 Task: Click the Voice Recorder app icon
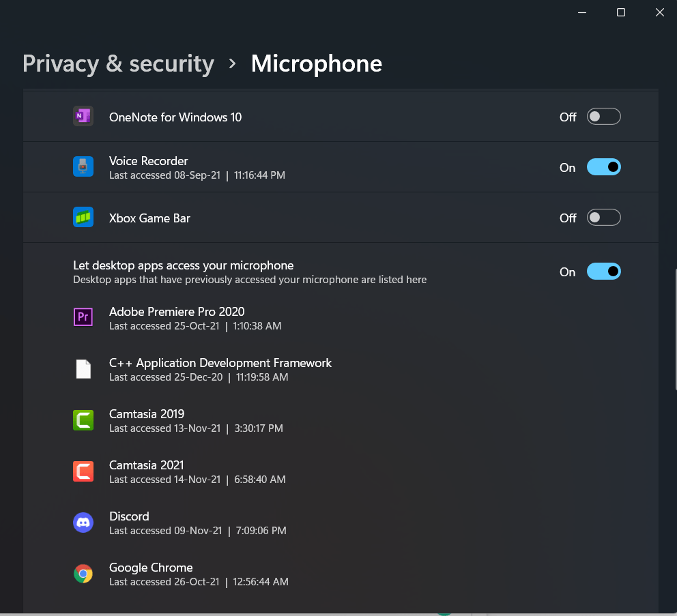(x=83, y=167)
